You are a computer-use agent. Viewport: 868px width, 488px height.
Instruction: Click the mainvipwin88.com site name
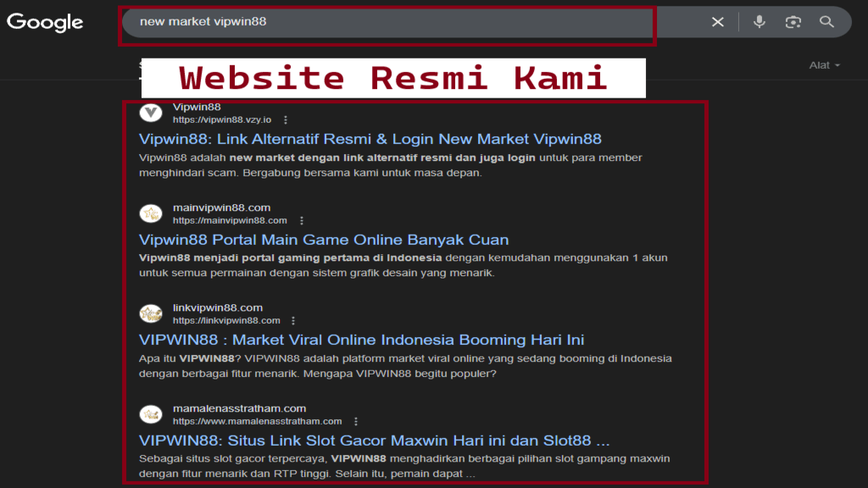(x=221, y=208)
